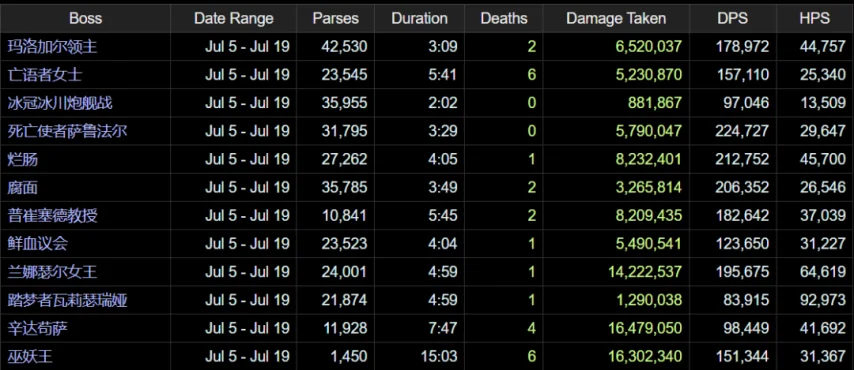Click parses value 31,795
Image resolution: width=854 pixels, height=370 pixels.
[344, 131]
